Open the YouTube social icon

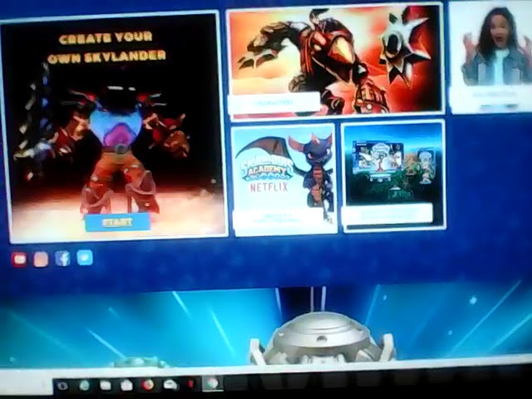[19, 259]
